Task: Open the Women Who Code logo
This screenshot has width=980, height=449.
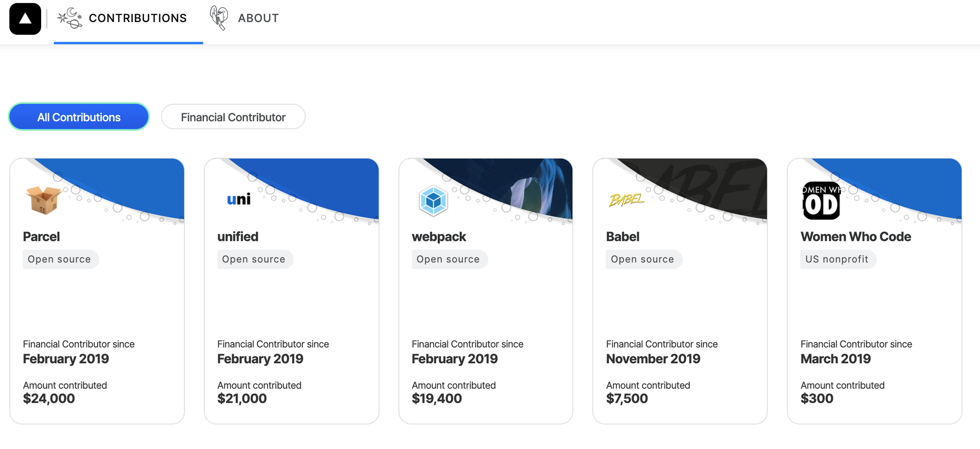Action: tap(822, 200)
